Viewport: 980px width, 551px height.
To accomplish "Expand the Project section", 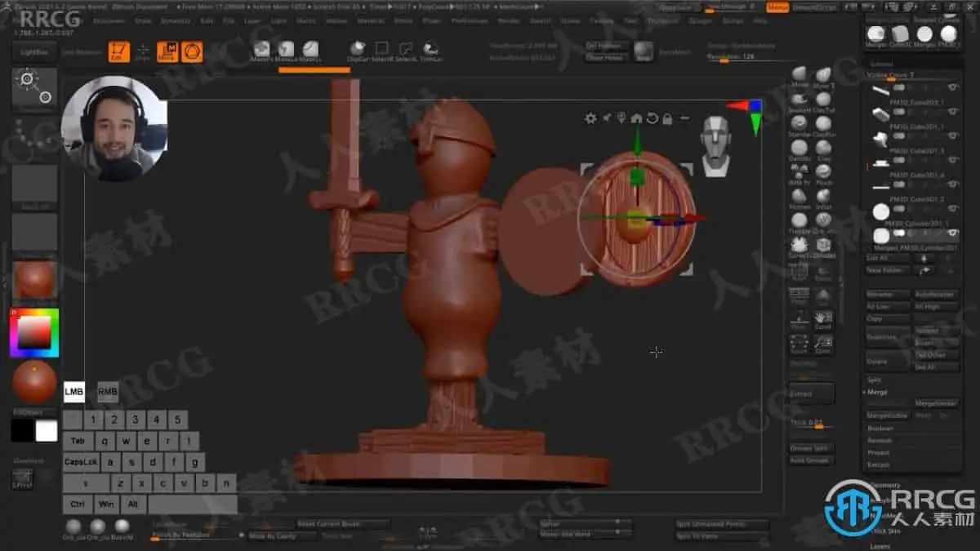I will click(x=879, y=453).
